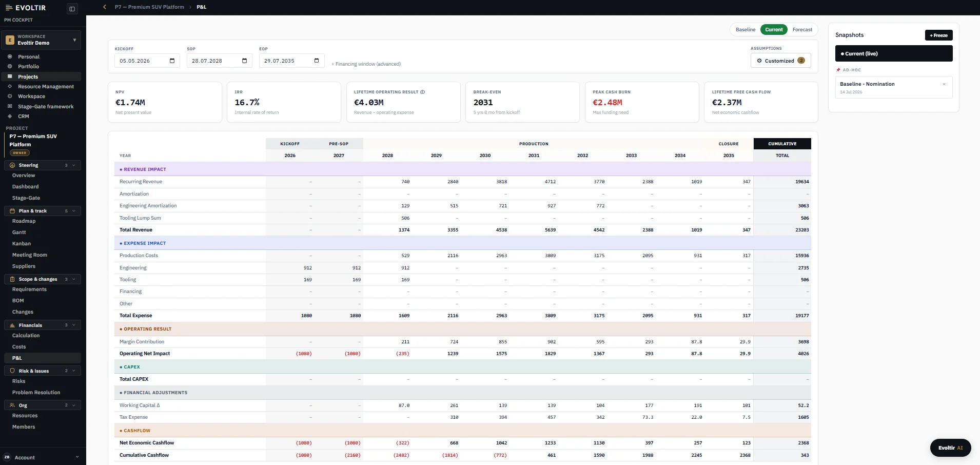Click the Stage-Gate framework sidebar icon
The width and height of the screenshot is (980, 465).
(x=10, y=106)
